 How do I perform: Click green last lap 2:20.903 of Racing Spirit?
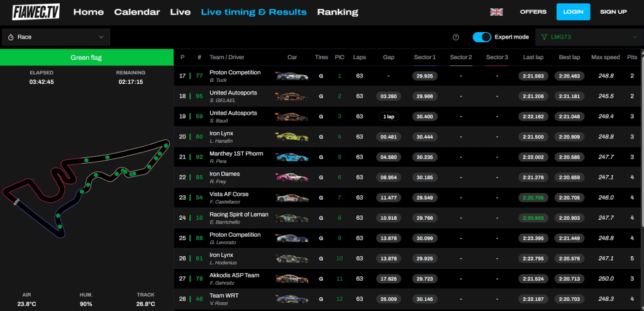point(533,218)
